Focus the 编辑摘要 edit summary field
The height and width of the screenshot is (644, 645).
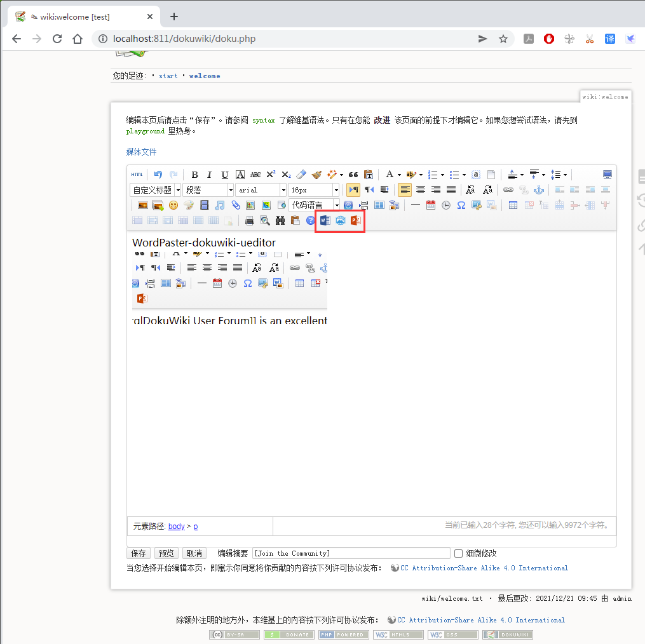(351, 553)
